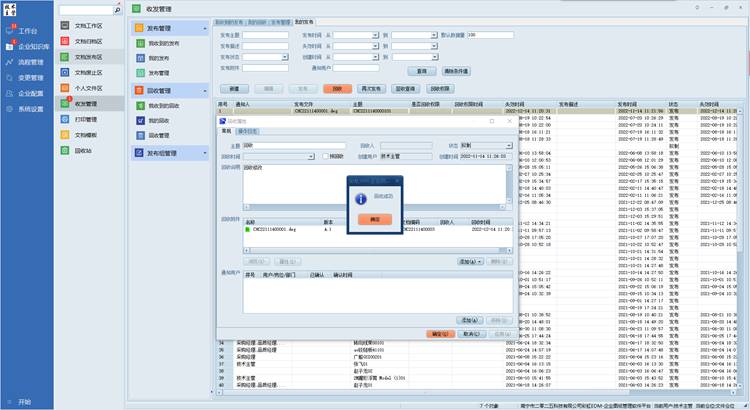The height and width of the screenshot is (410, 750).
Task: Collapse the 发布管理 section header
Action: pos(204,27)
